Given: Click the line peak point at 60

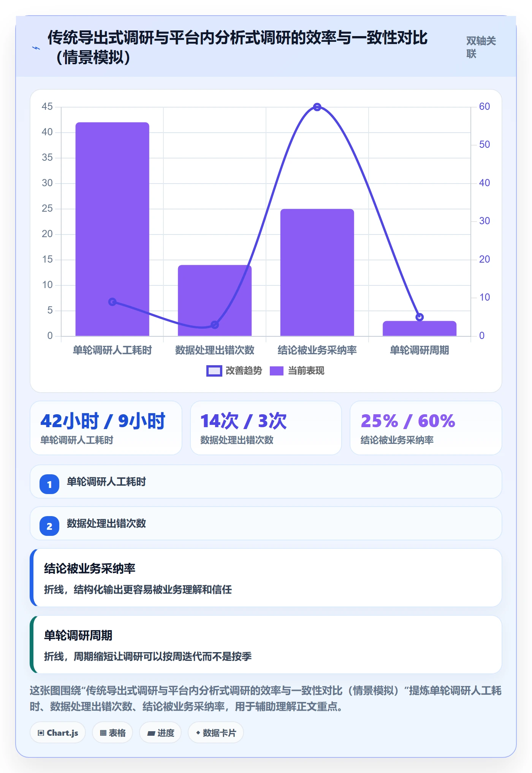Looking at the screenshot, I should click(x=317, y=107).
